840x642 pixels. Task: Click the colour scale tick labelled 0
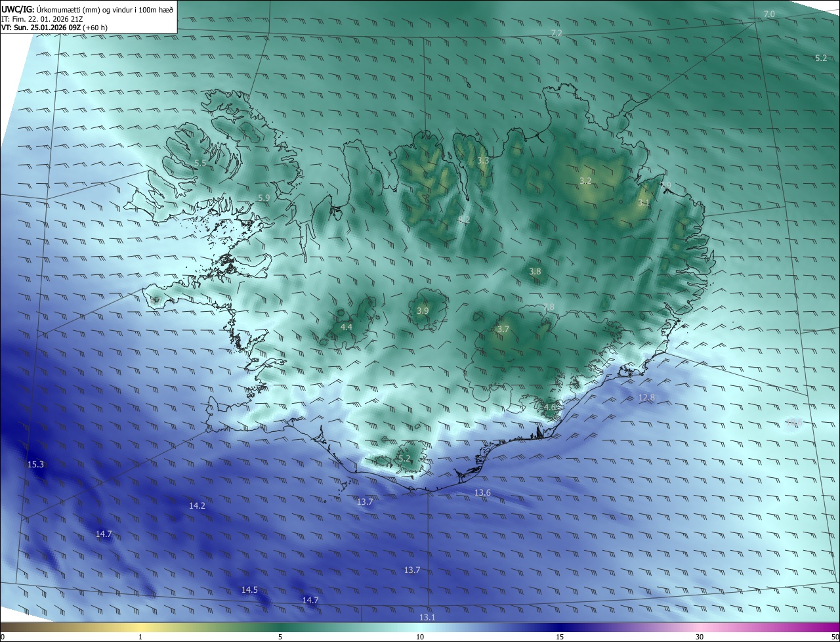tap(3, 637)
